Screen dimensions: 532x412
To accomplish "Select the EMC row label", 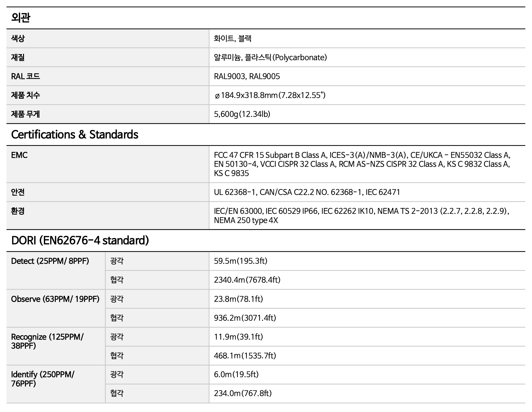I will tap(19, 155).
